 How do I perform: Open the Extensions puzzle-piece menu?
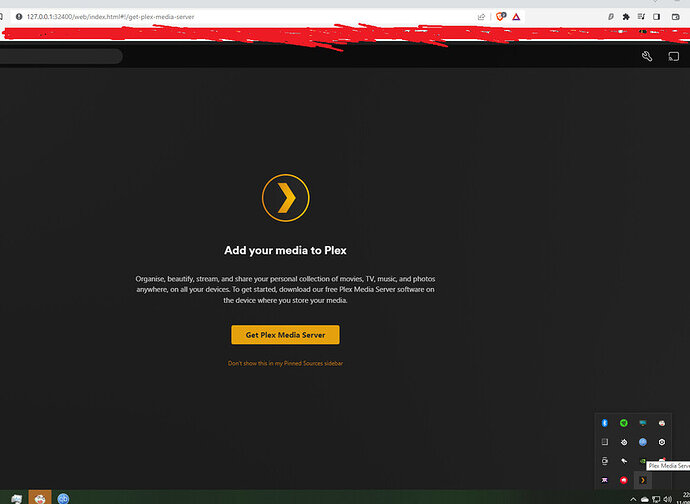pyautogui.click(x=626, y=17)
